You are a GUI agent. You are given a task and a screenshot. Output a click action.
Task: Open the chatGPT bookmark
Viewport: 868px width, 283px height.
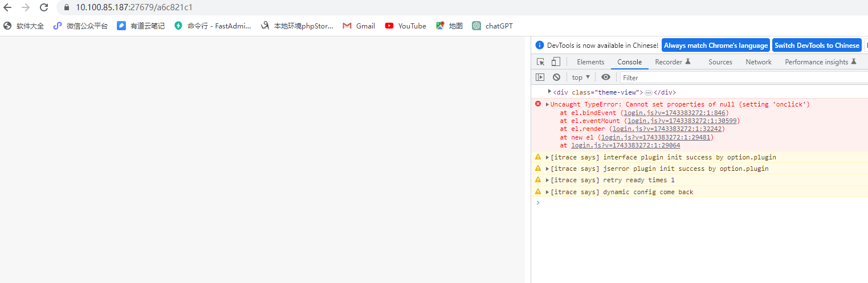coord(492,26)
